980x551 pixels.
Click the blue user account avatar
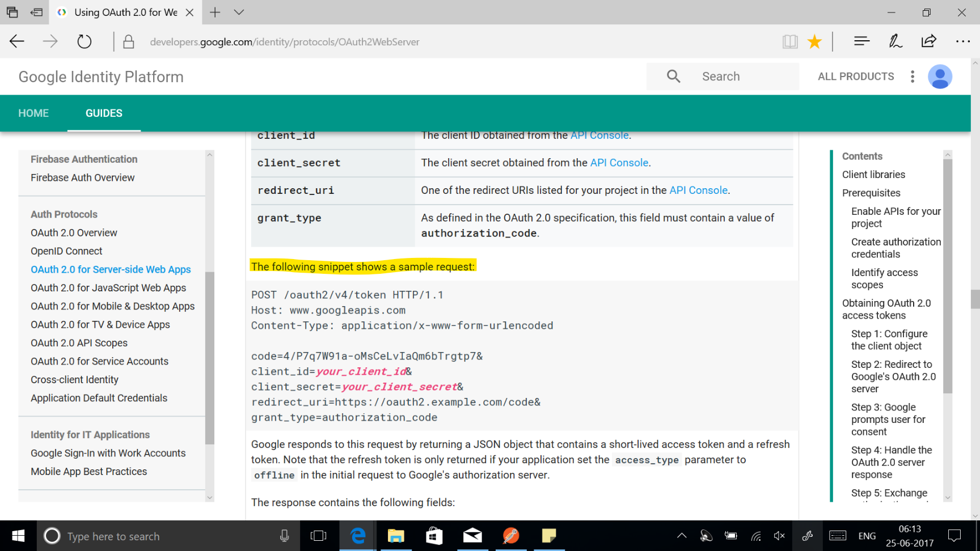click(x=940, y=77)
